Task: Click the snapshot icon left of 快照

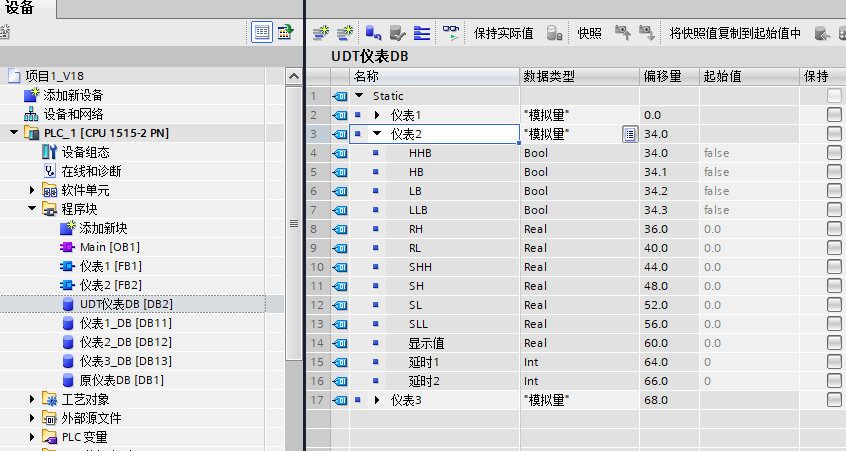Action: (555, 33)
